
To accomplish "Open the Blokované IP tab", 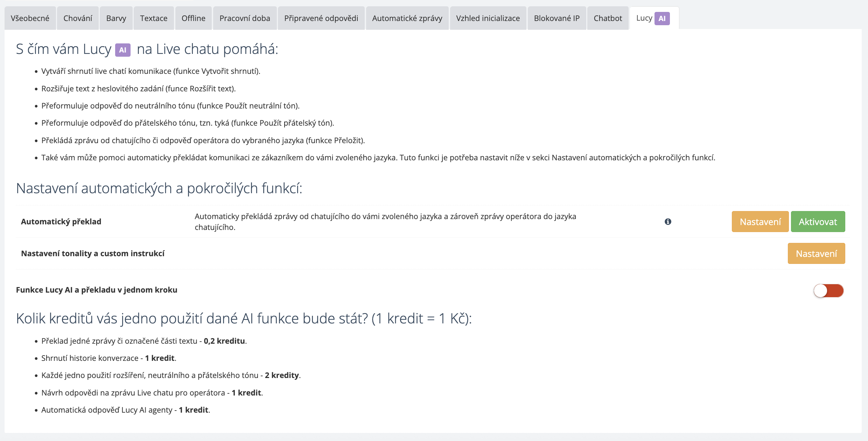I will (556, 18).
